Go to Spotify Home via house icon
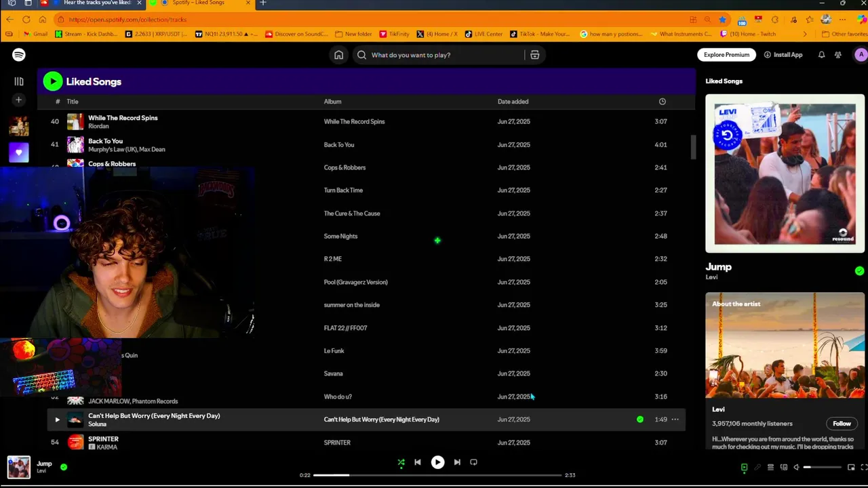Viewport: 868px width, 488px height. point(338,55)
